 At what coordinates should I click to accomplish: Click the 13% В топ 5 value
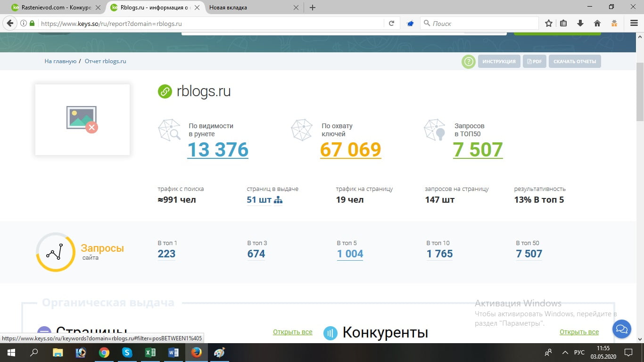coord(539,200)
